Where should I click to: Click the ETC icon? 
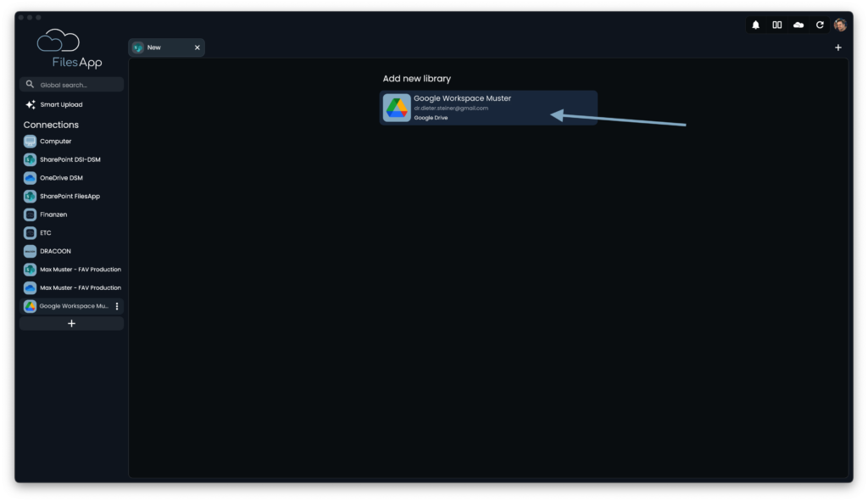tap(30, 232)
